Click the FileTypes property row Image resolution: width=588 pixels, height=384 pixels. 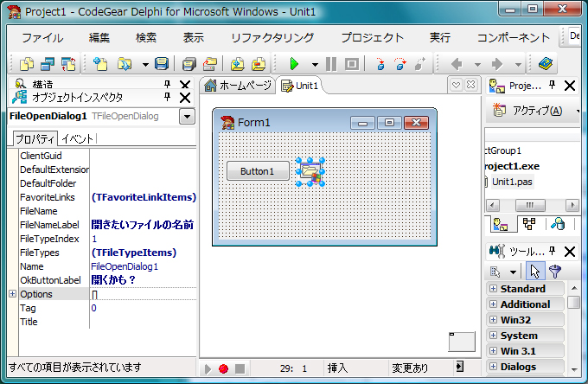point(107,253)
